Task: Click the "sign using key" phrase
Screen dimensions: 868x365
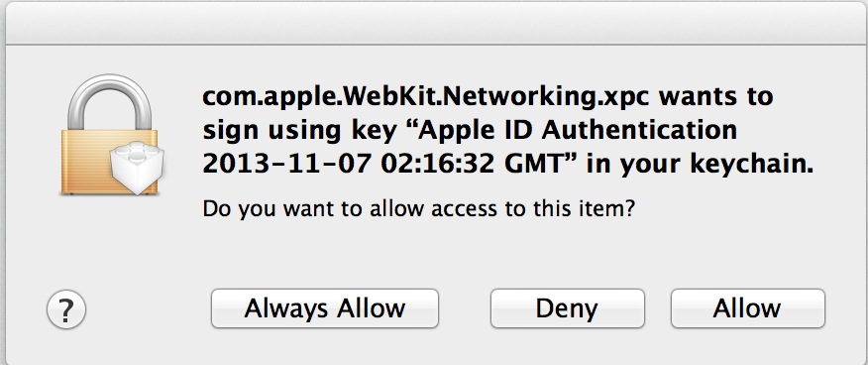Action: tap(305, 132)
